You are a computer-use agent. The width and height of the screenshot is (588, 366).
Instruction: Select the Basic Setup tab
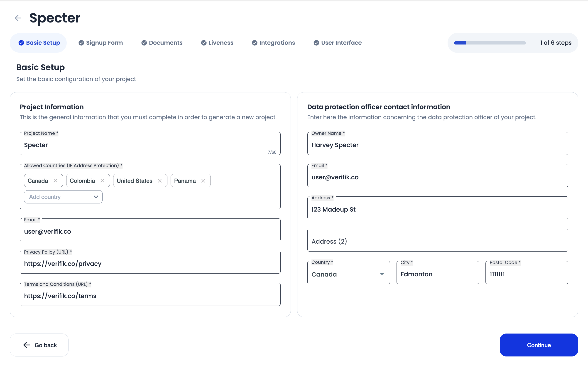click(39, 43)
